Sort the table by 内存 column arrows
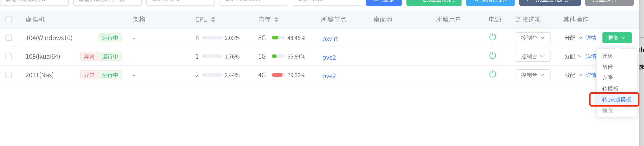The height and width of the screenshot is (146, 644). pos(276,19)
